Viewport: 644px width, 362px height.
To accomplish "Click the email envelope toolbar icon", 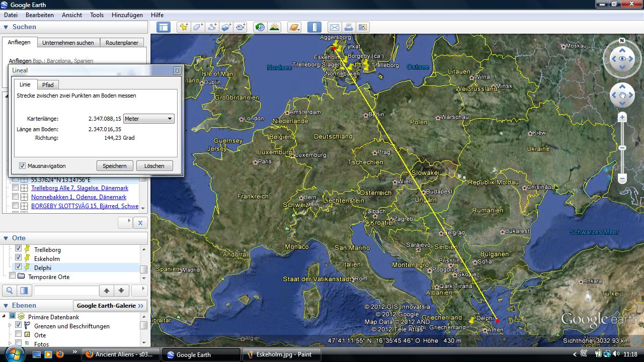I will [334, 27].
